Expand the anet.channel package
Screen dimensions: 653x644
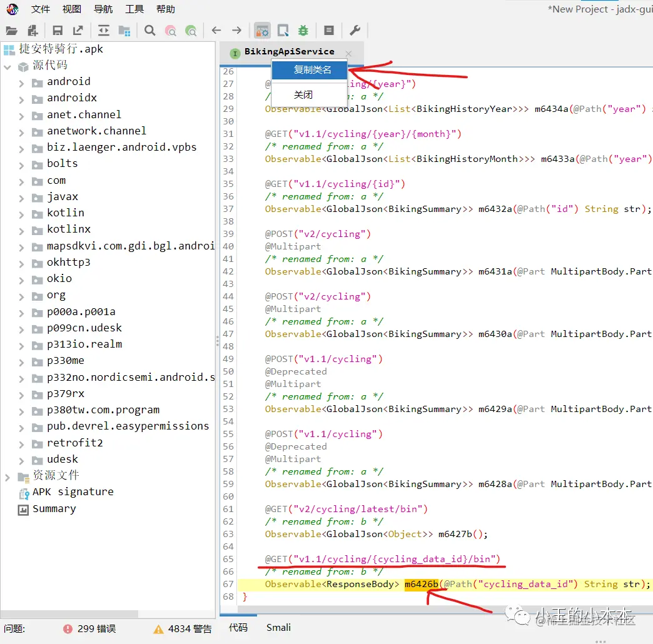[21, 116]
